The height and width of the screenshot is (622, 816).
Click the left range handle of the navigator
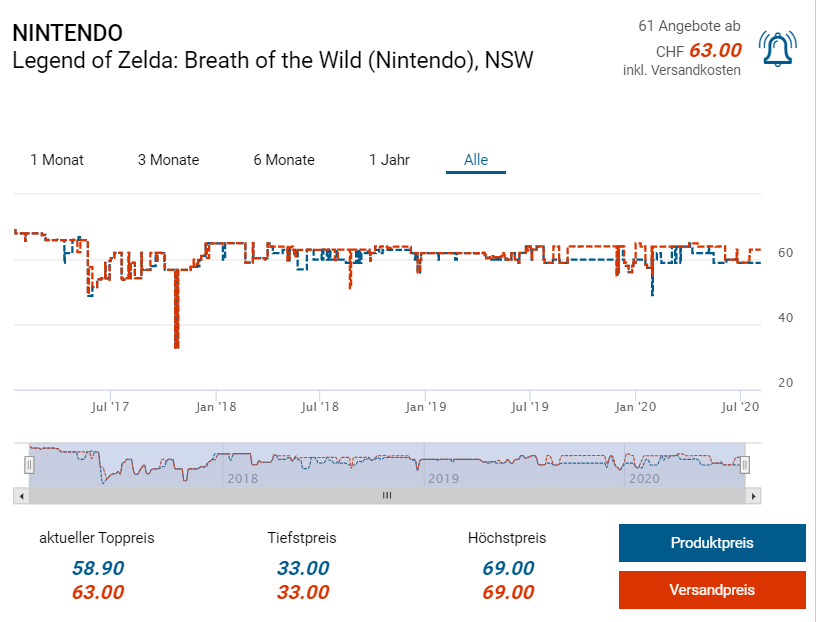pos(29,464)
